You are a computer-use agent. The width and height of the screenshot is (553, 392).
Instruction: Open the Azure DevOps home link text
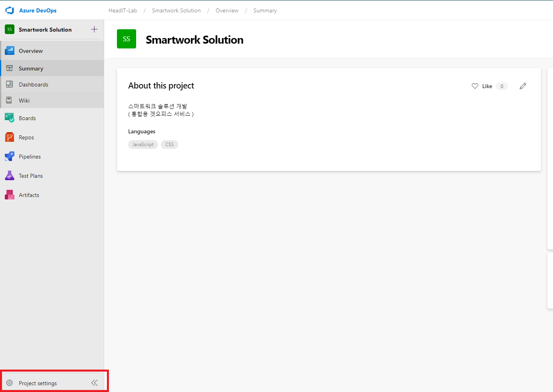click(38, 10)
